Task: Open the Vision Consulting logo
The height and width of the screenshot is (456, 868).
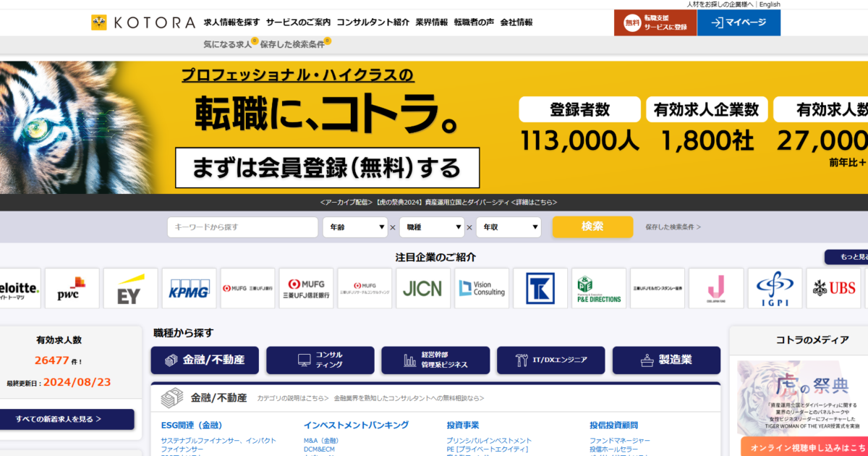Action: coord(482,288)
